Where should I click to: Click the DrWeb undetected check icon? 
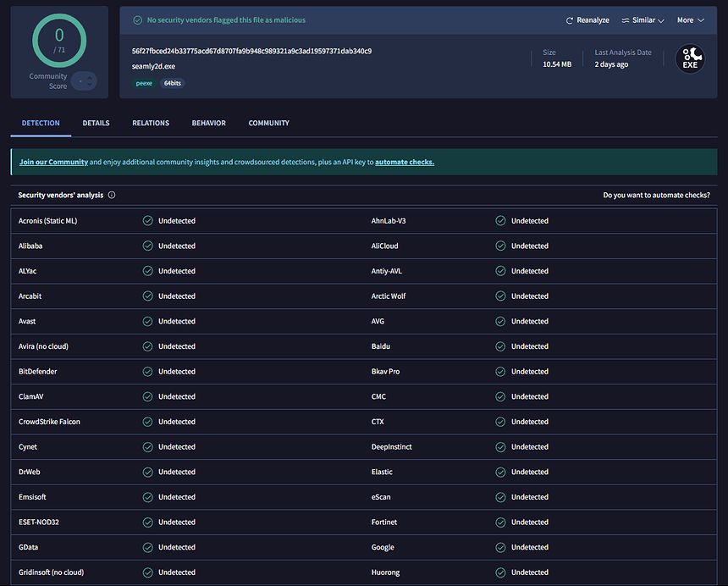pos(147,472)
